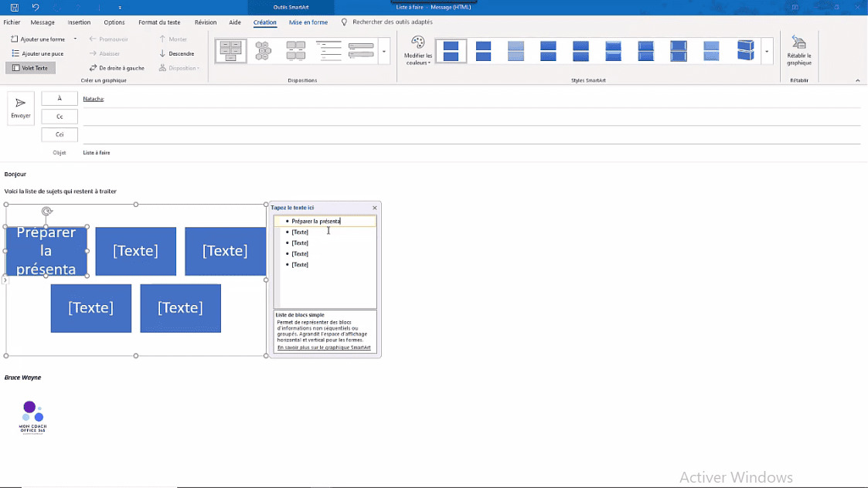Screen dimensions: 868x488
Task: Click the rotation handle above the SmartArt shape
Action: (x=47, y=212)
